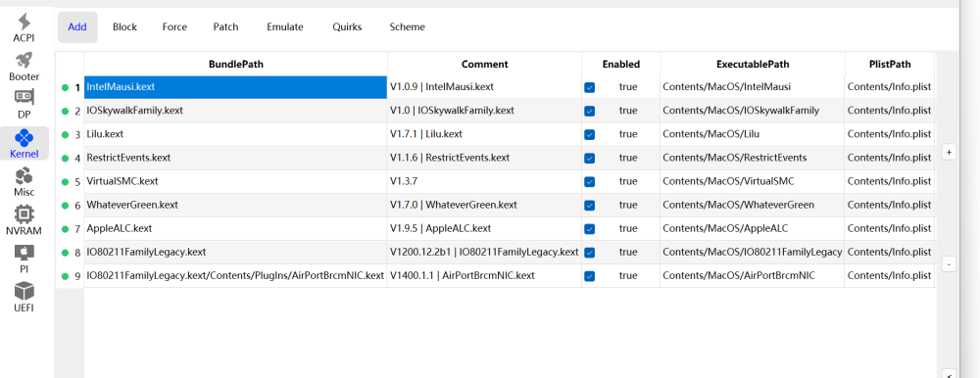980x378 pixels.
Task: Click comment 'V1.9.5 | AppleALC.kext'
Action: coord(484,229)
